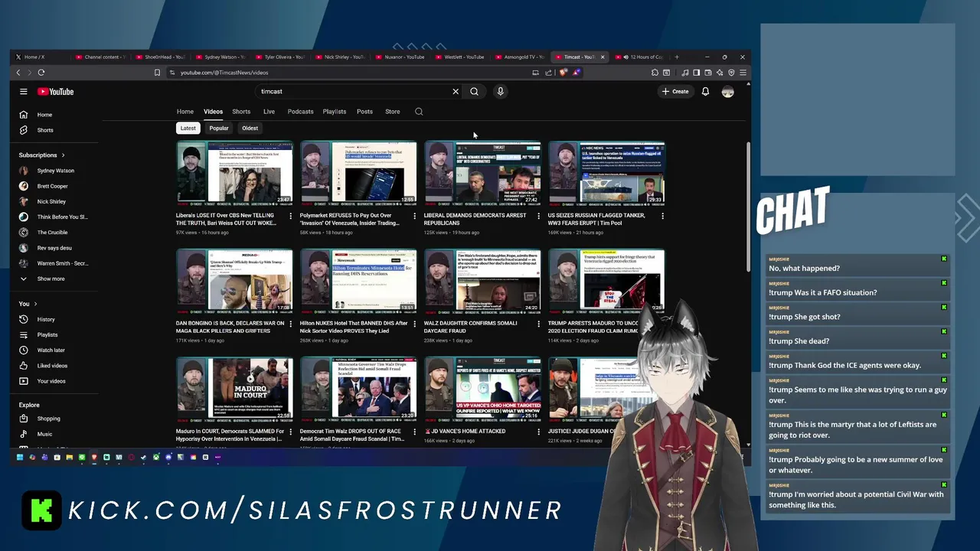The image size is (980, 551).
Task: Click the search magnifier button
Action: 475,92
